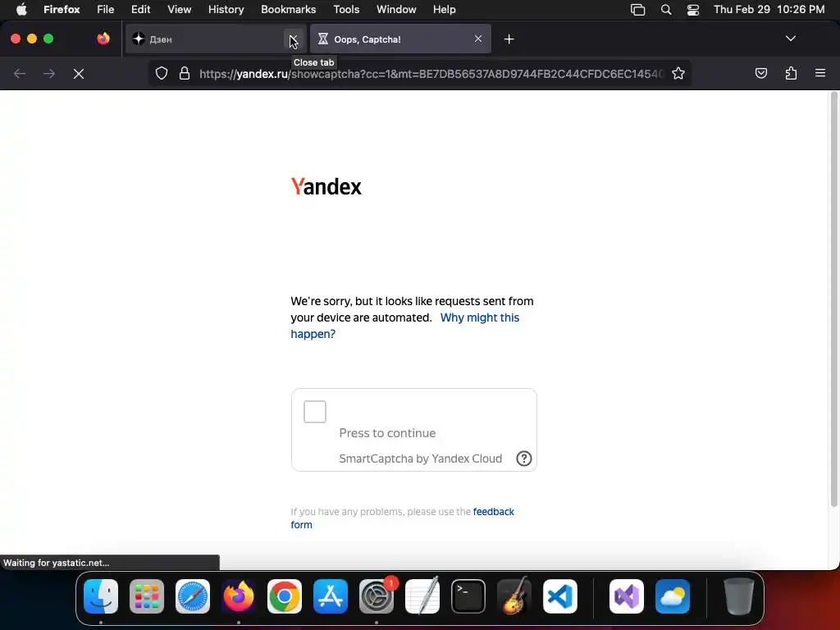Viewport: 840px width, 630px height.
Task: Open the Tools menu
Action: click(346, 9)
